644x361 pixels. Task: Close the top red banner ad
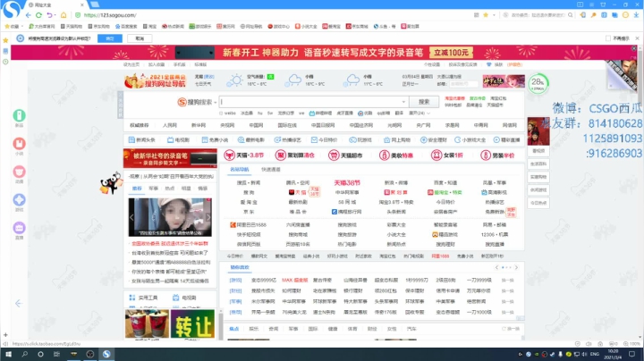pos(634,48)
